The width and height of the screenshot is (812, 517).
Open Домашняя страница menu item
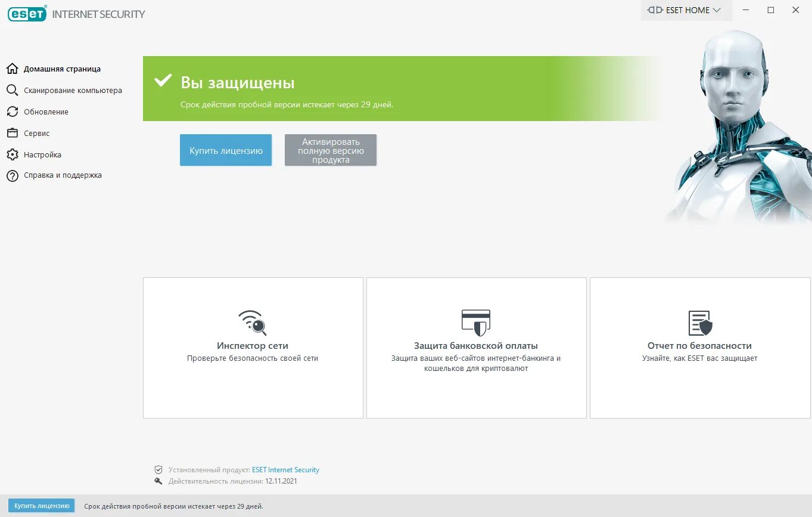(x=62, y=69)
